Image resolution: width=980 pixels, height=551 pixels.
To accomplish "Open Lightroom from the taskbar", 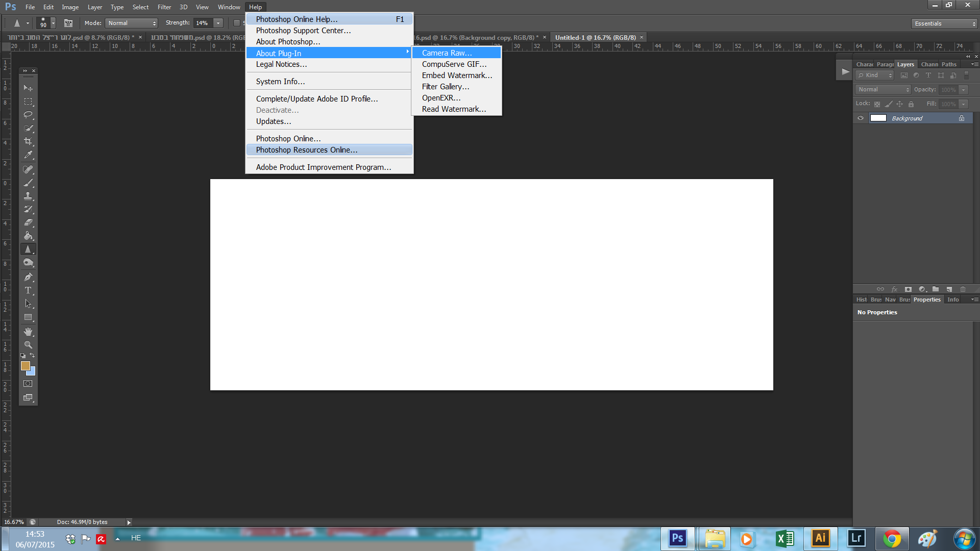I will click(856, 538).
